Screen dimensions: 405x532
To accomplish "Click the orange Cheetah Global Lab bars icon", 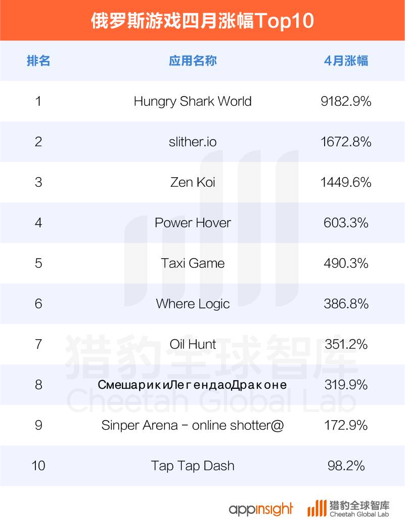I will (317, 508).
